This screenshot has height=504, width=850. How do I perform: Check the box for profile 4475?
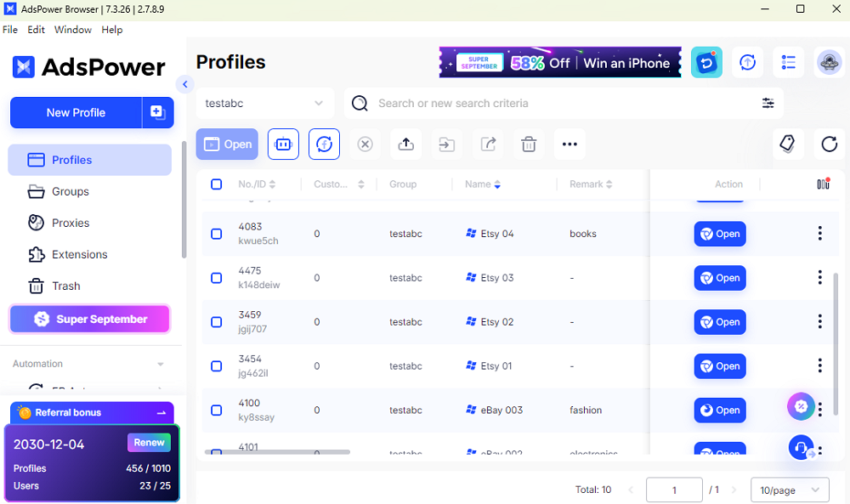(216, 277)
